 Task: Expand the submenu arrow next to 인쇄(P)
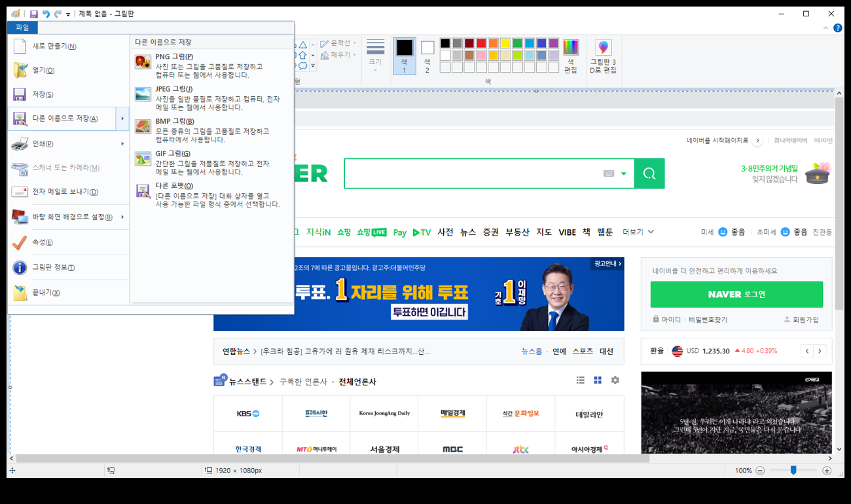point(122,143)
